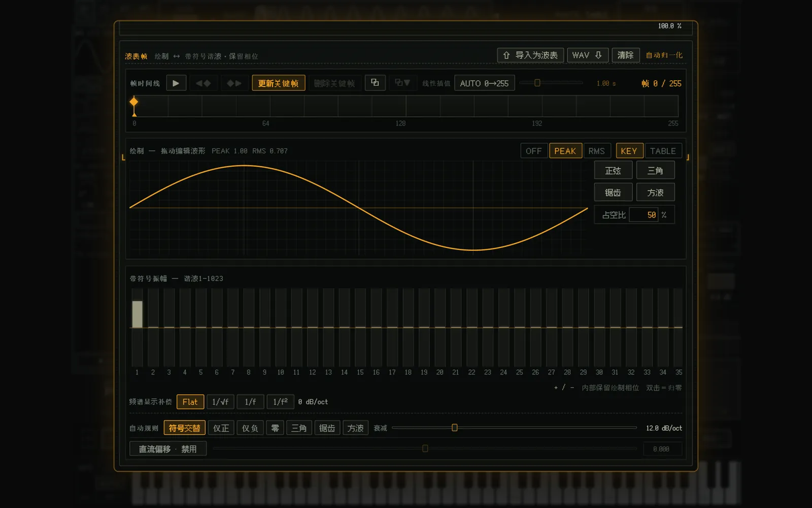Choose 零 auto rule
This screenshot has height=508, width=812.
pos(275,428)
